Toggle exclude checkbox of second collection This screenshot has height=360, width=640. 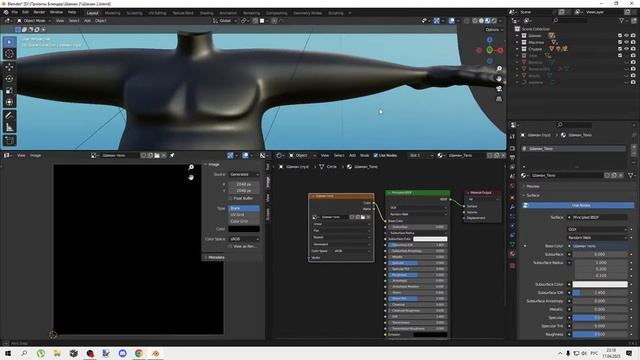tap(620, 42)
